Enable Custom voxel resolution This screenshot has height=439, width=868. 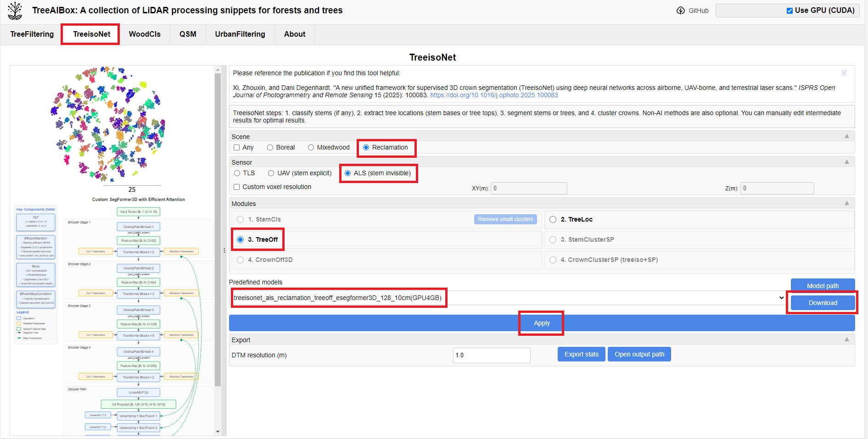(x=237, y=187)
